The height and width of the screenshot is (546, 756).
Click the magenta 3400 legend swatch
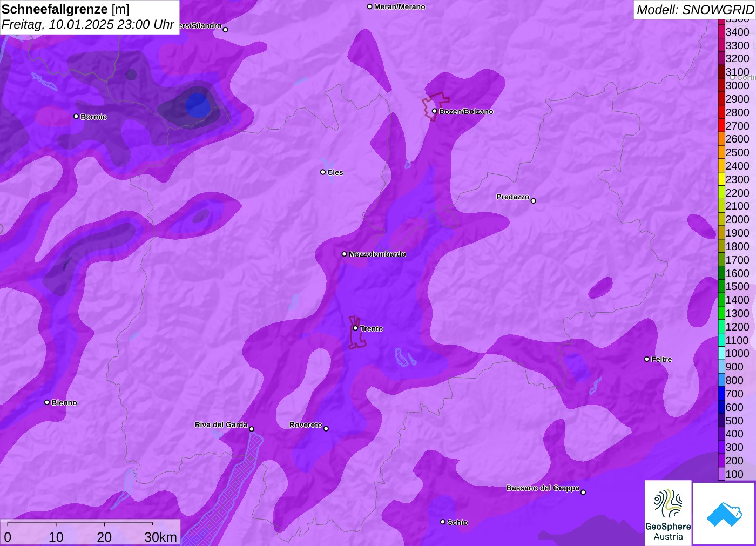point(721,32)
